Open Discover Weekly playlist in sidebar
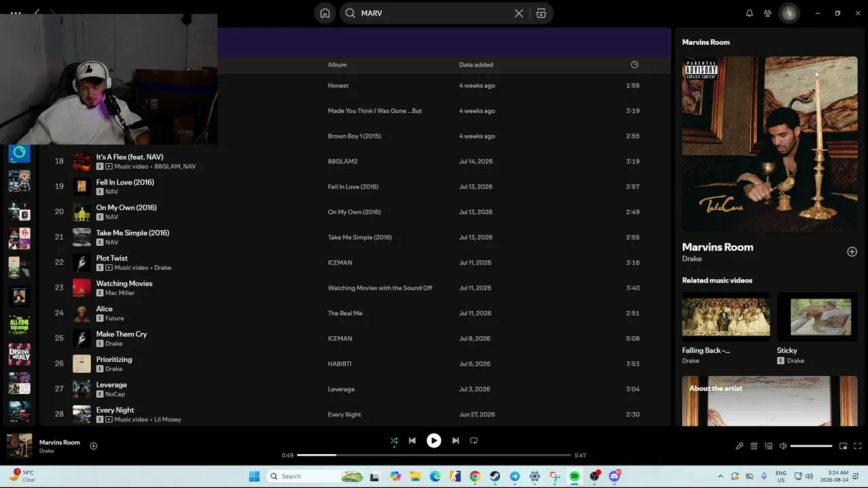 pyautogui.click(x=19, y=354)
